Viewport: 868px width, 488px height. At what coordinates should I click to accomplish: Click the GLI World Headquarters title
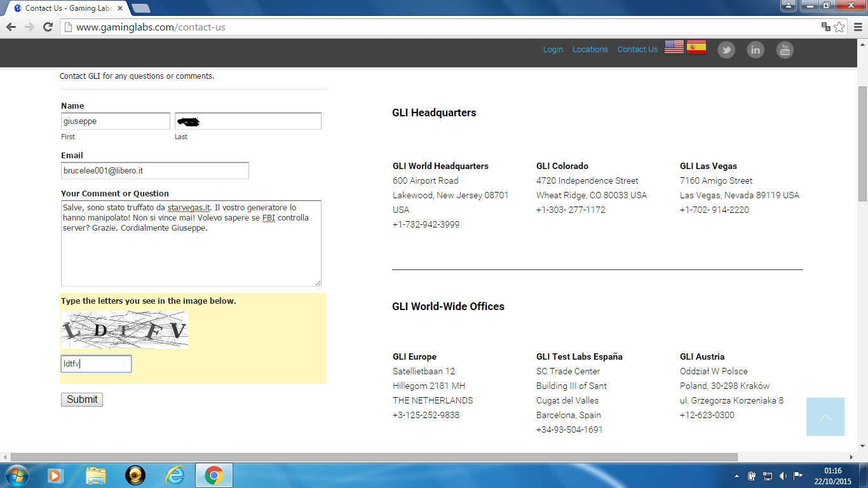click(x=440, y=166)
